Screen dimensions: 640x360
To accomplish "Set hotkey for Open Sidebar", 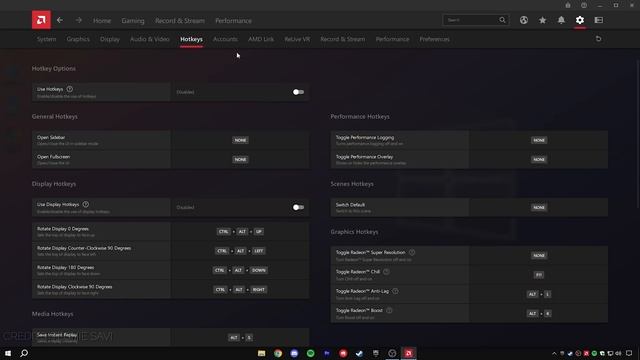I will coord(240,140).
